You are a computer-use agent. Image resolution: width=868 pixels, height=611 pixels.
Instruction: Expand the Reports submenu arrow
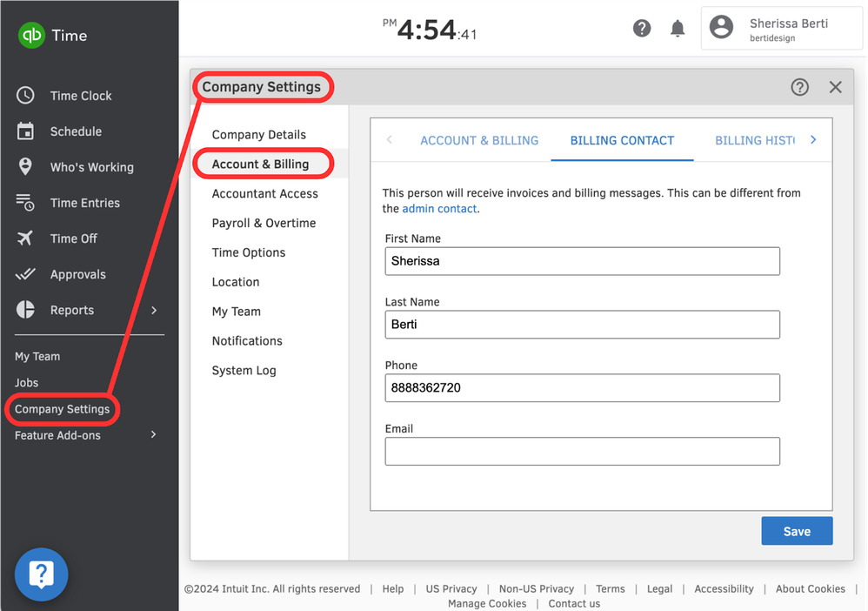154,310
